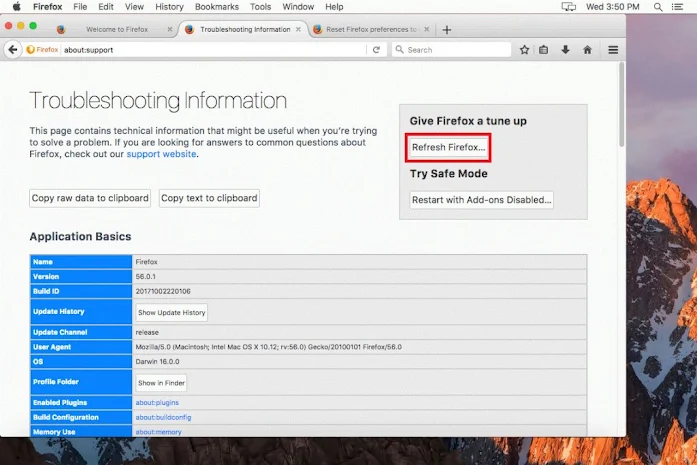The image size is (697, 465).
Task: Click the Give Firefox a tune up heading
Action: [468, 121]
